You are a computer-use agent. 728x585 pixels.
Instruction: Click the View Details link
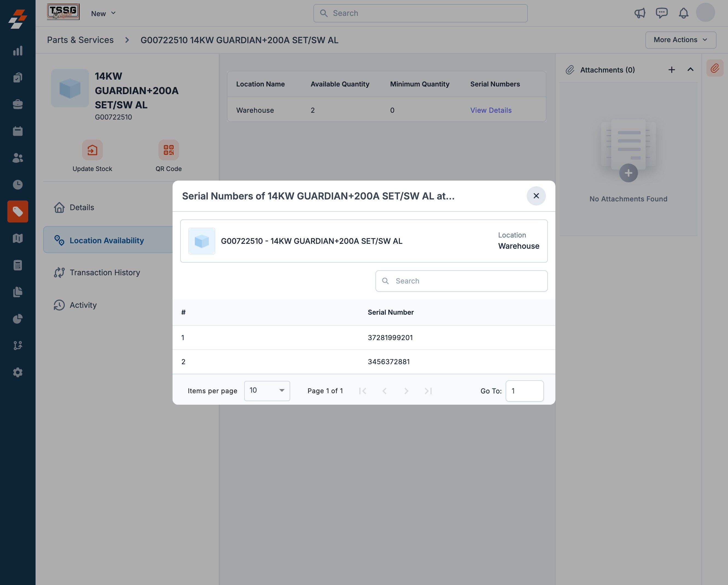pyautogui.click(x=491, y=110)
